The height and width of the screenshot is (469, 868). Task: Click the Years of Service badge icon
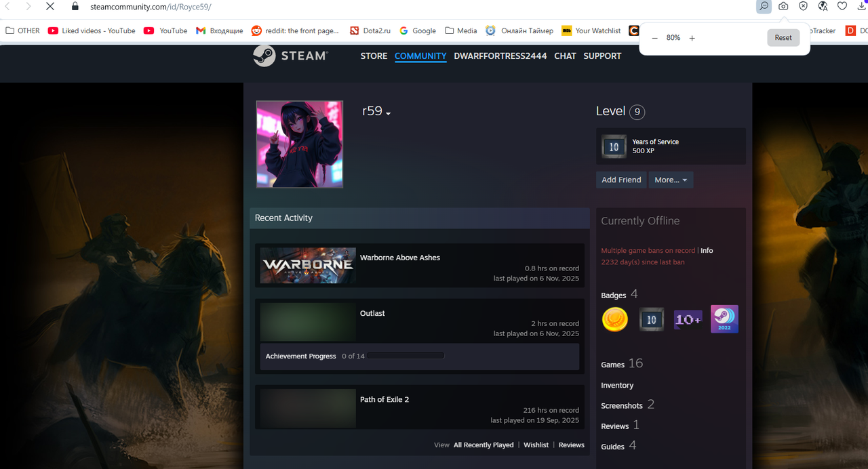(614, 146)
